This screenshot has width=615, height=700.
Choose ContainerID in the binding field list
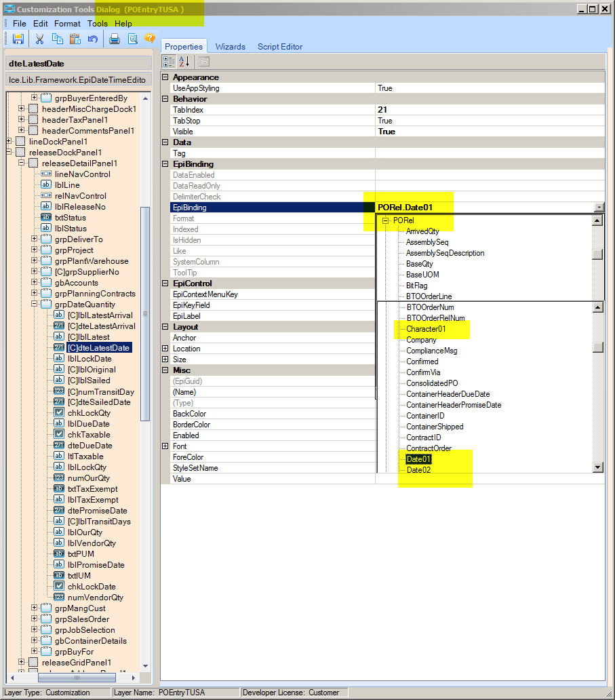tap(425, 416)
